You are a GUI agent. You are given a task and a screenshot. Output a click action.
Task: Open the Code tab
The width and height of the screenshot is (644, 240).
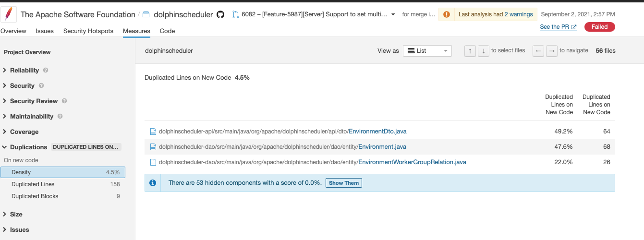click(x=167, y=31)
